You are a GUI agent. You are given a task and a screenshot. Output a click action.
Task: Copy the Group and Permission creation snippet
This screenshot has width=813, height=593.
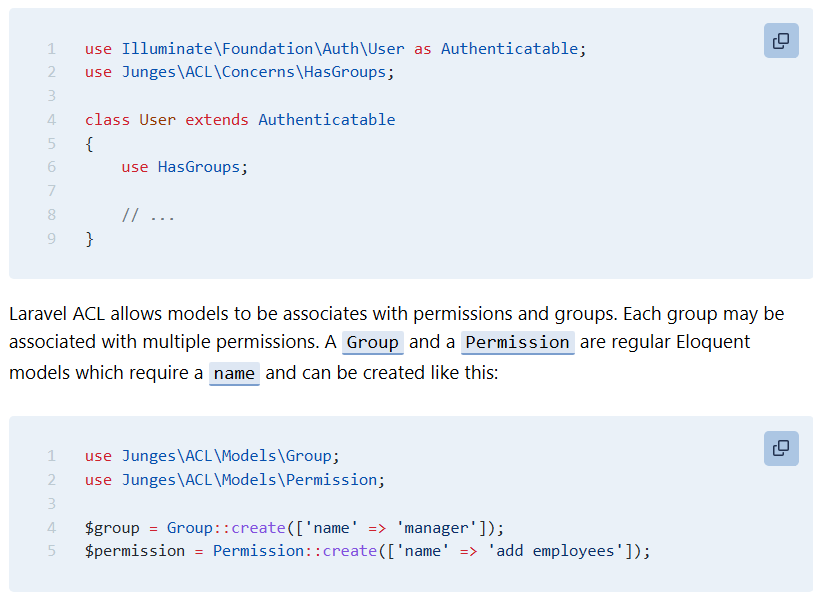pyautogui.click(x=781, y=448)
